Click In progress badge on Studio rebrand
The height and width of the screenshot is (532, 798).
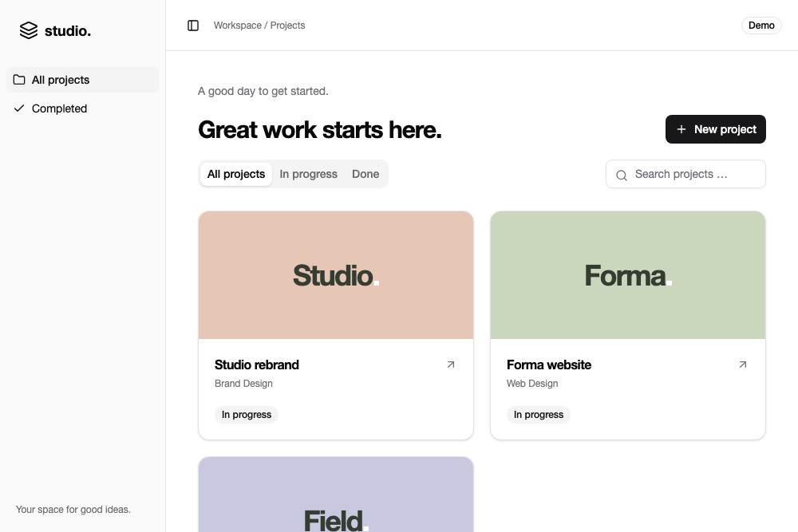coord(247,415)
